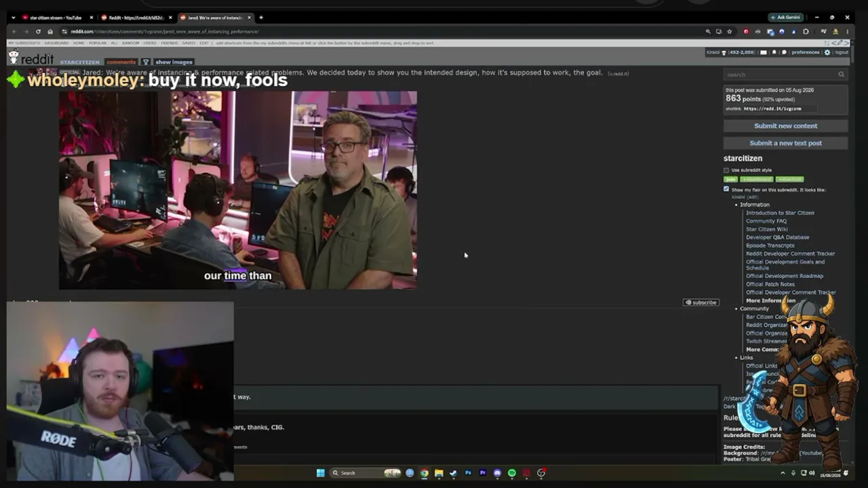The width and height of the screenshot is (868, 488).
Task: Reload the page with the refresh icon
Action: (38, 31)
